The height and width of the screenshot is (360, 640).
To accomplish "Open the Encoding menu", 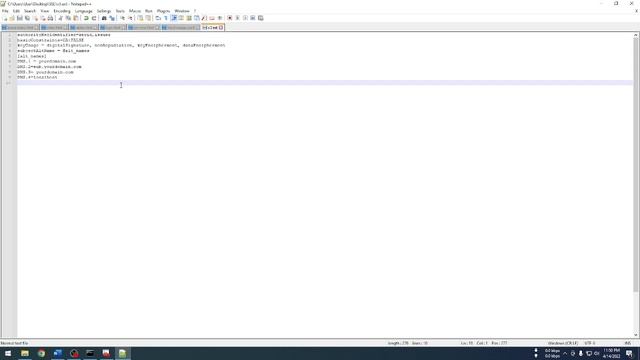I will [x=62, y=11].
